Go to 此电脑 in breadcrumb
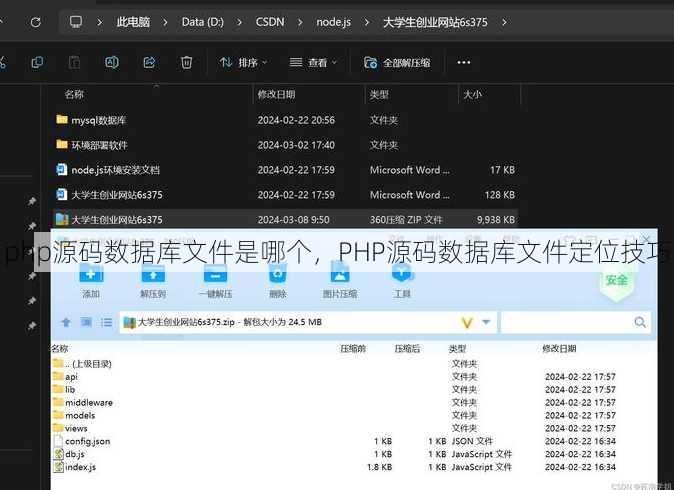The width and height of the screenshot is (674, 490). [x=133, y=22]
